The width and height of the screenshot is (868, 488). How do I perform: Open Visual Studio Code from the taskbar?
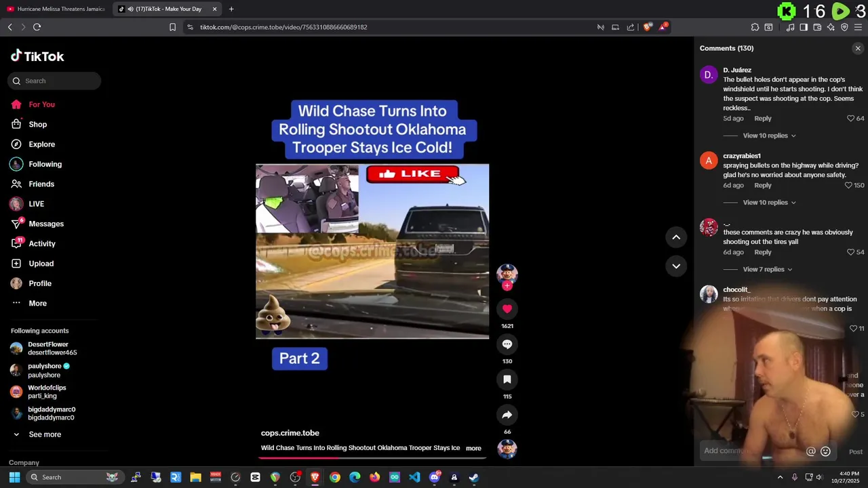click(414, 477)
